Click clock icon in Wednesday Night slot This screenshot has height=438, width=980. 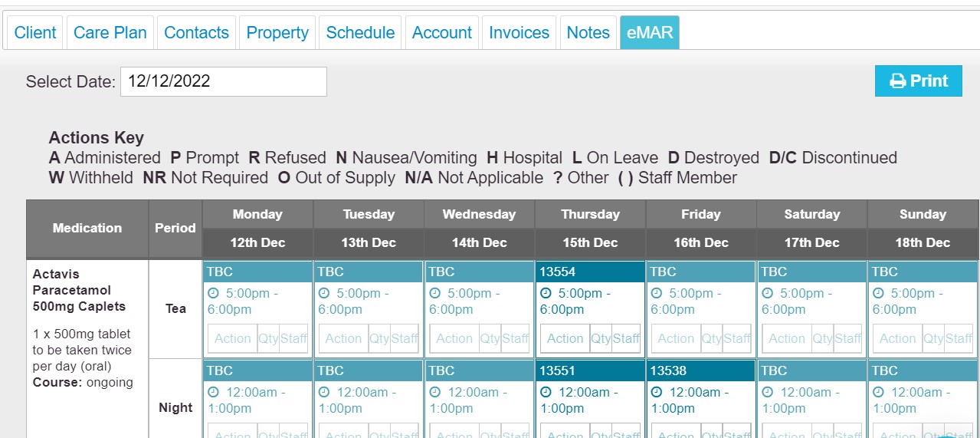[434, 392]
